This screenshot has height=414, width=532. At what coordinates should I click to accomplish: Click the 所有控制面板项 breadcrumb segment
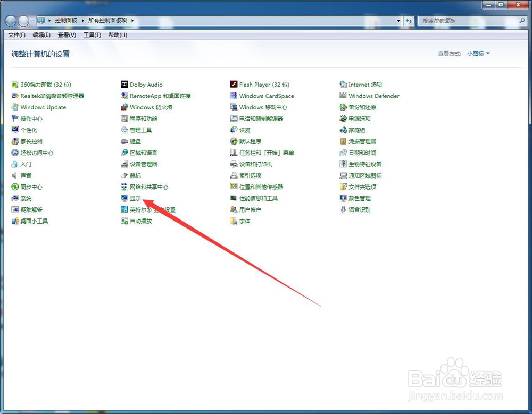click(107, 20)
